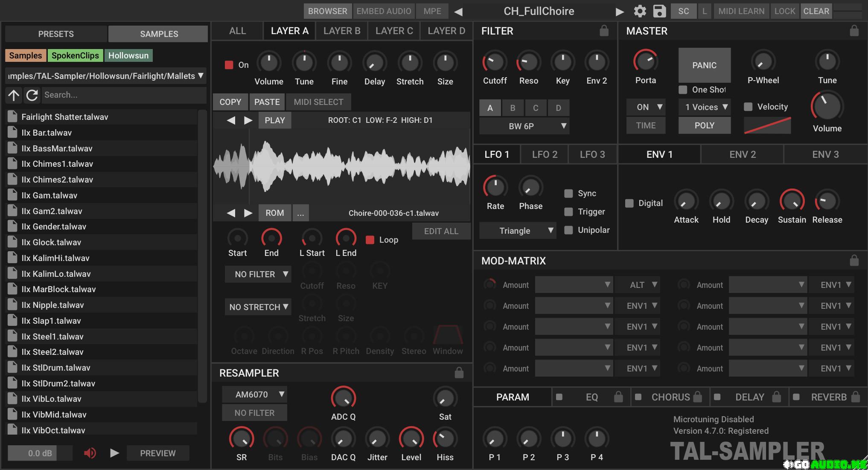This screenshot has width=868, height=470.
Task: Lock the REVERB effect padlock
Action: click(855, 397)
